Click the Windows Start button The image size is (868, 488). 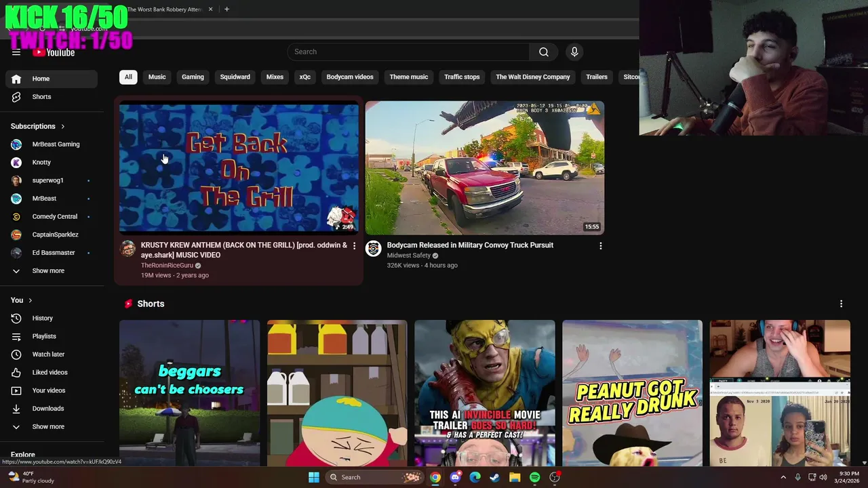coord(314,477)
